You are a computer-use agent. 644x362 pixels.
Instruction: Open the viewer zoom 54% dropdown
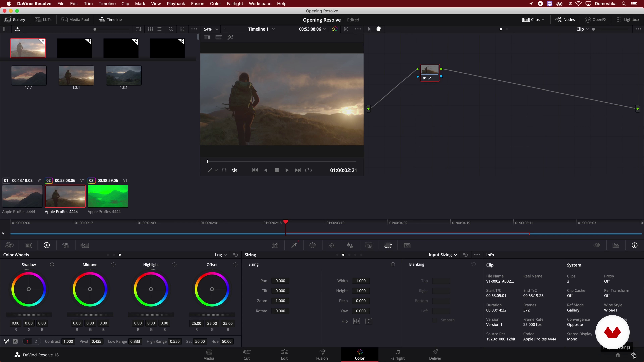click(211, 29)
